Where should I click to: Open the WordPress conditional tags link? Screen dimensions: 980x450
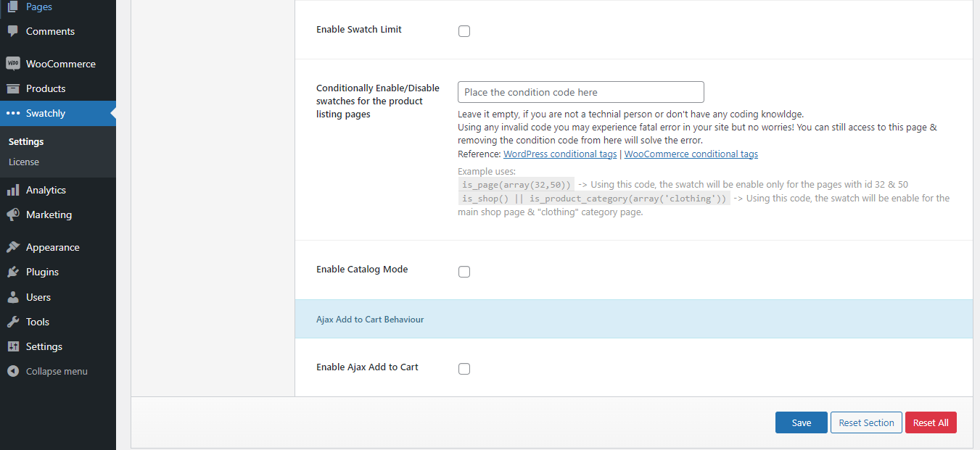tap(560, 154)
